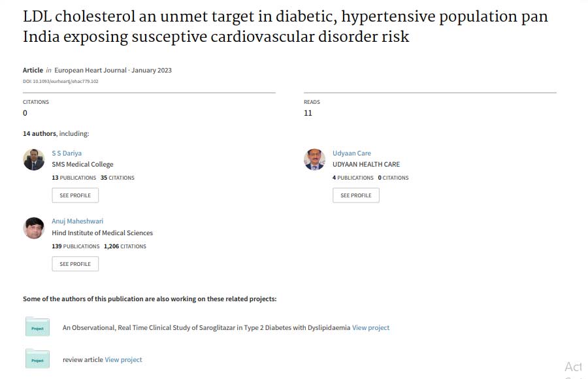588x379 pixels.
Task: Click the European Heart Journal name
Action: pos(91,71)
